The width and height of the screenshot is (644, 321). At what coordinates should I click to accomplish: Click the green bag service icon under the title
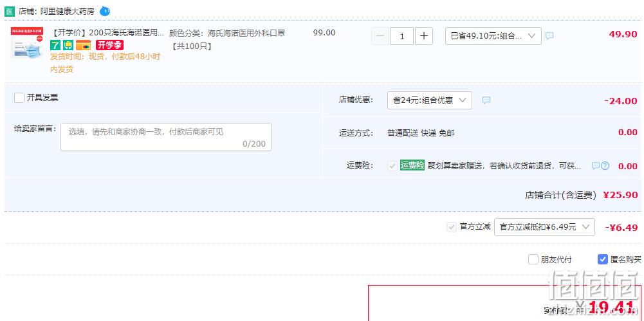[68, 45]
